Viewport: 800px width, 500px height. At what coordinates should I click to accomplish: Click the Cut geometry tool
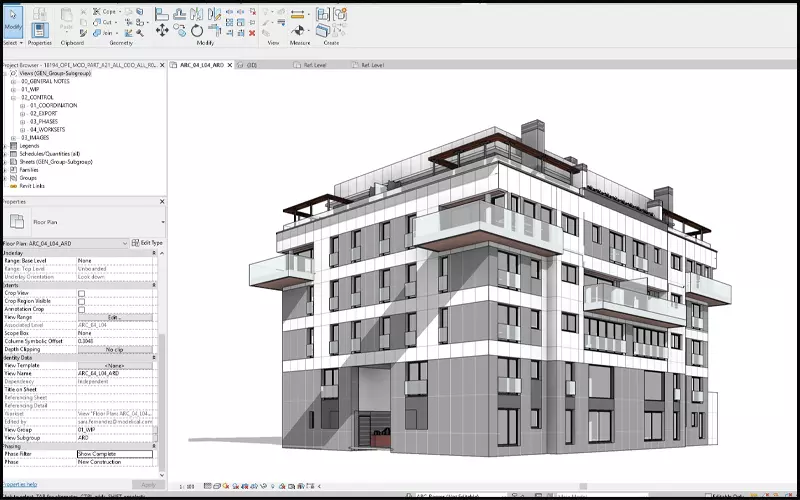[x=104, y=22]
